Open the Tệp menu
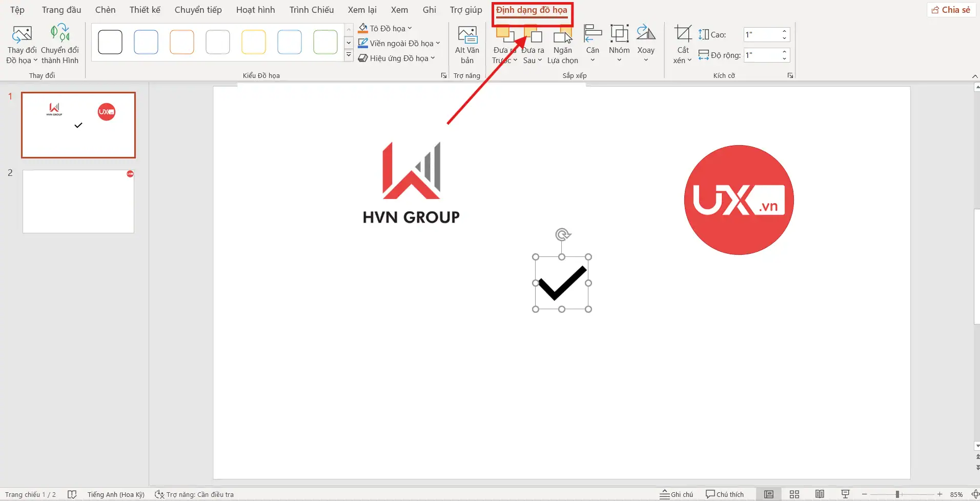980x501 pixels. [x=17, y=10]
